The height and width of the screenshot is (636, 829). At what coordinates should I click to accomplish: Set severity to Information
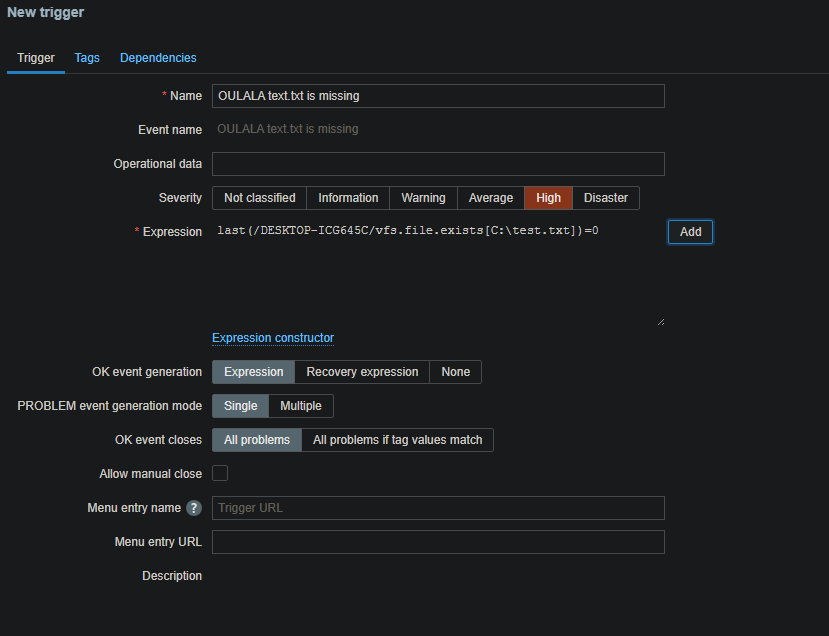[348, 198]
